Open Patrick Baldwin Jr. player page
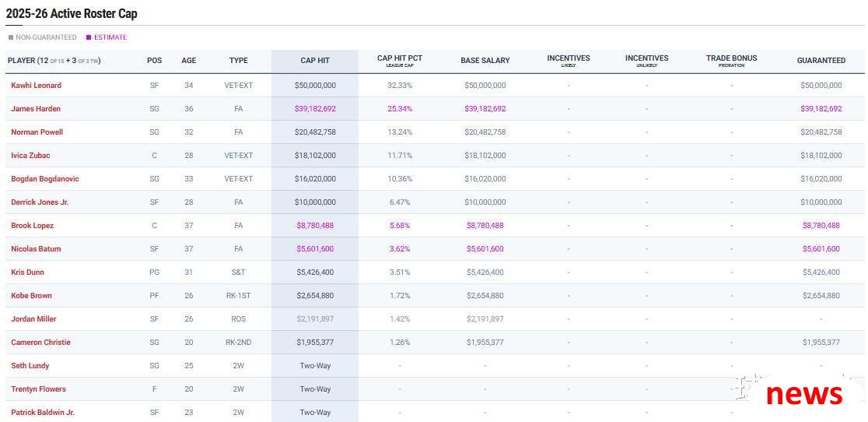 (43, 412)
